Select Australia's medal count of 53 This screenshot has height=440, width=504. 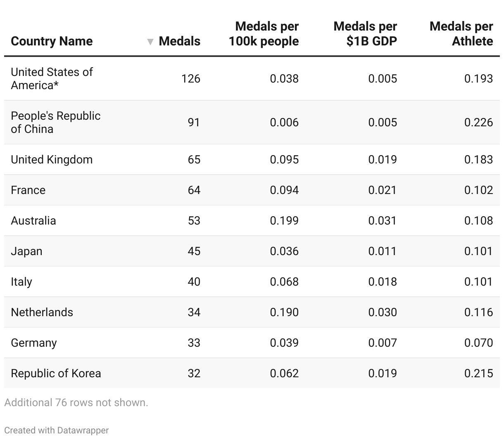(x=194, y=221)
